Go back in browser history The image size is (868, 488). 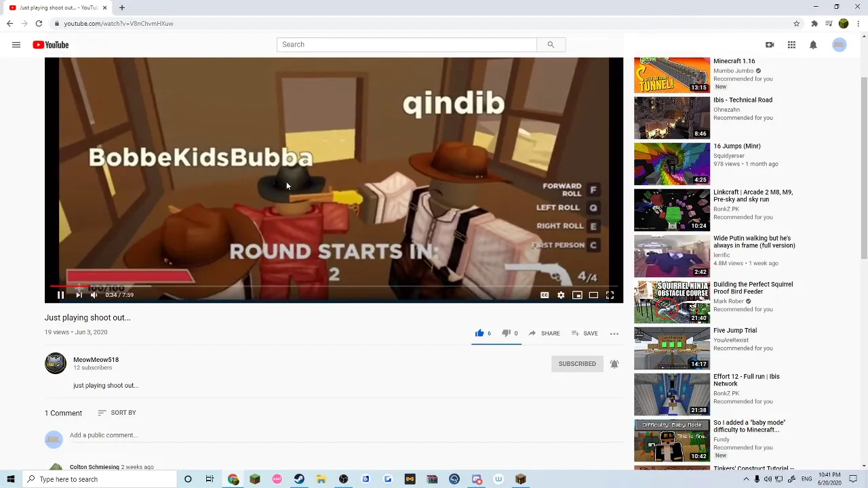(9, 24)
